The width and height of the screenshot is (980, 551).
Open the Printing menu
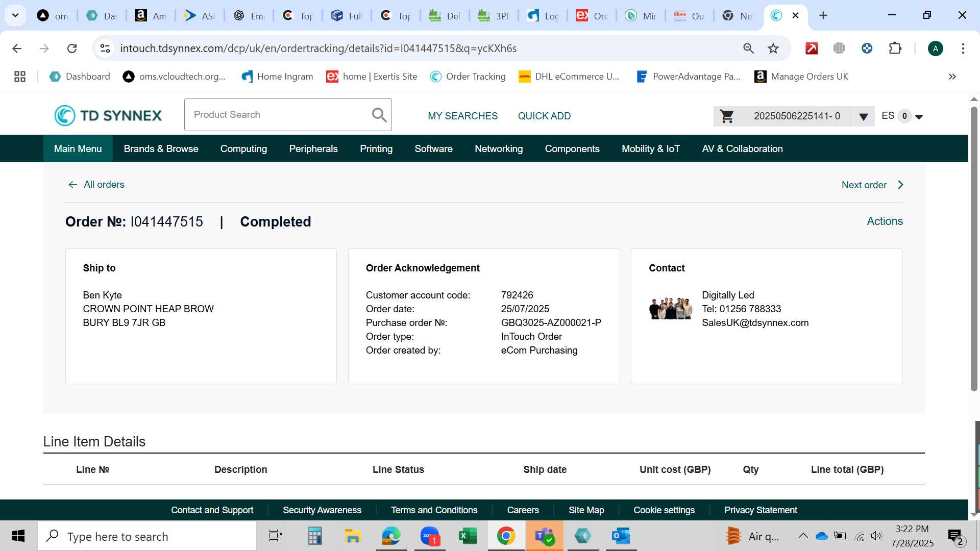coord(376,148)
